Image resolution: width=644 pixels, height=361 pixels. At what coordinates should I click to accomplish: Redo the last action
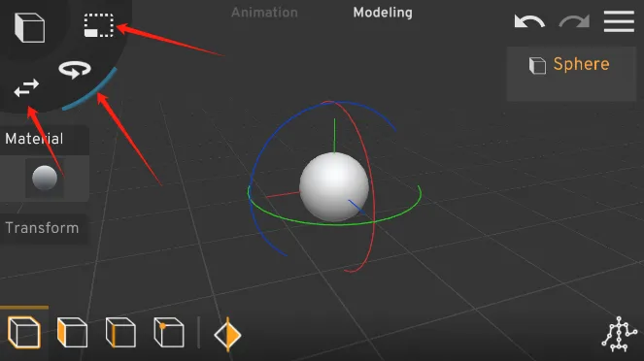(x=574, y=21)
